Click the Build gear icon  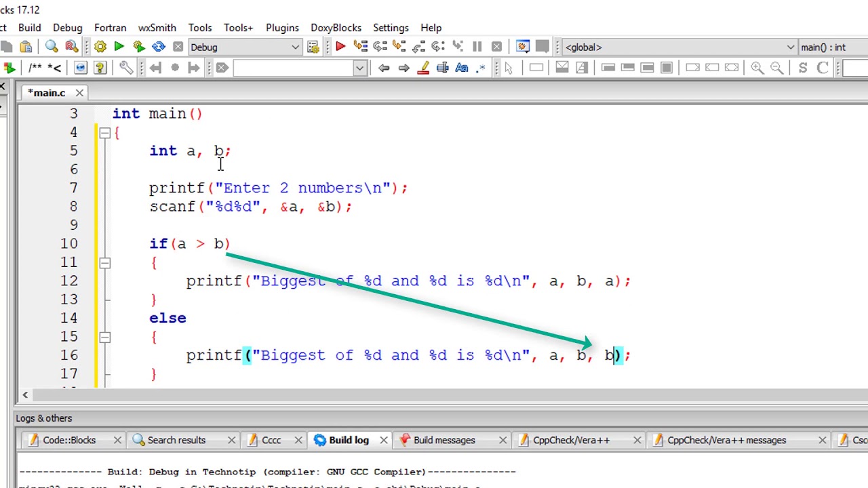[x=100, y=47]
